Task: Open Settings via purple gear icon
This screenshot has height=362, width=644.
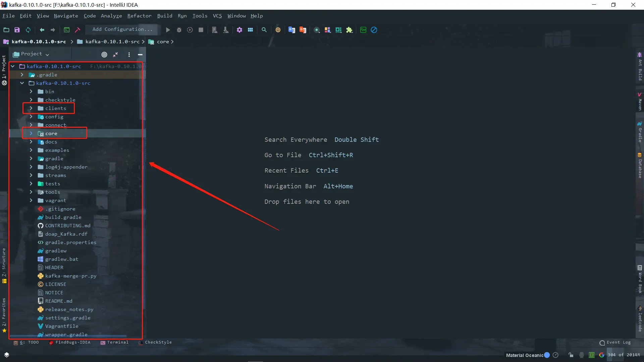Action: click(x=239, y=30)
